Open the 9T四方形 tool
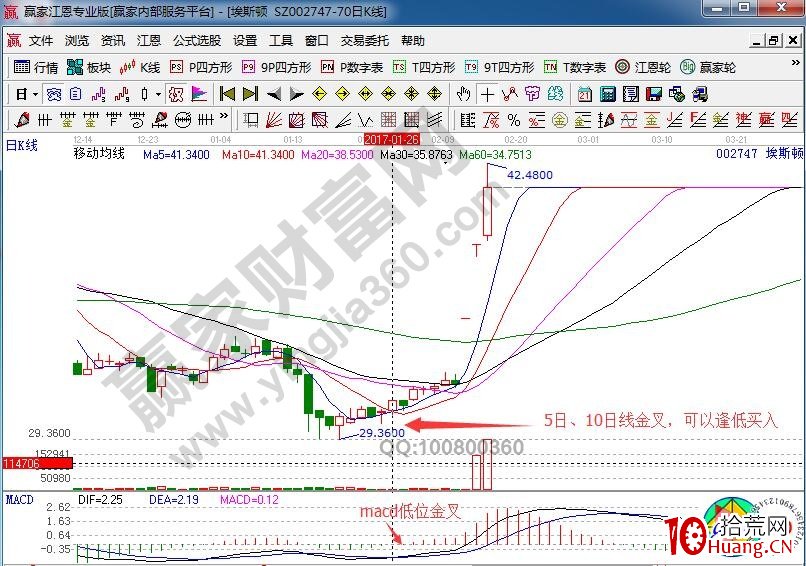 [500, 67]
